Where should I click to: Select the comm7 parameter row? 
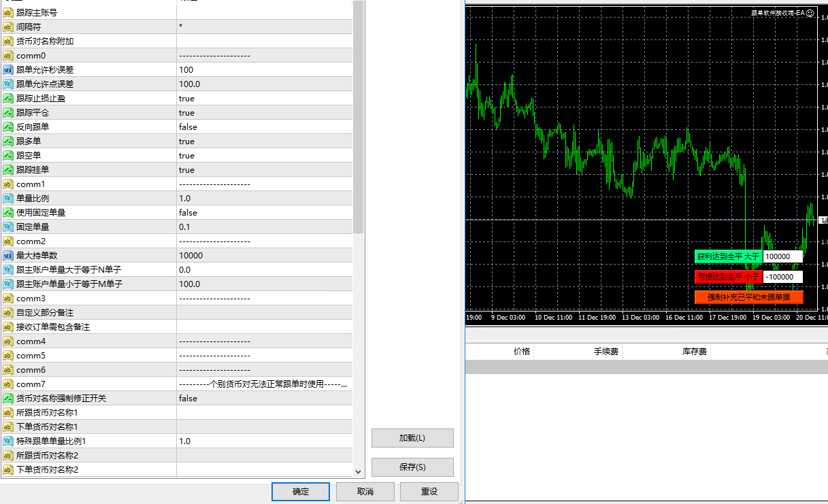(177, 384)
